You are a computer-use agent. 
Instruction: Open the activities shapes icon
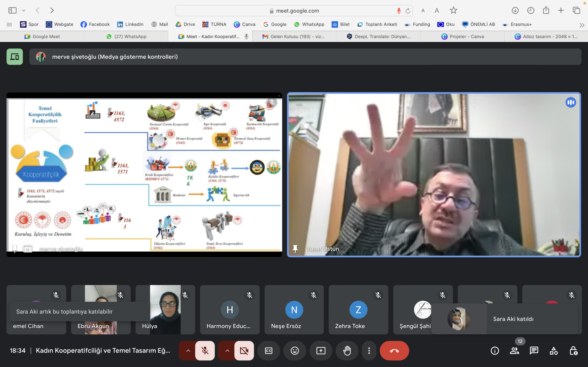[554, 350]
